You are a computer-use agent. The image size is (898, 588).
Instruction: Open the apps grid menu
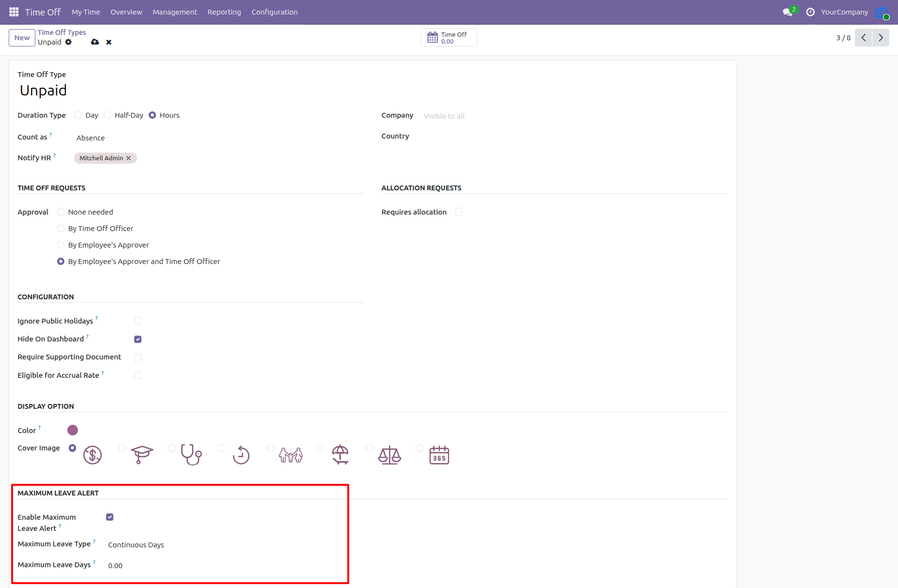click(14, 12)
